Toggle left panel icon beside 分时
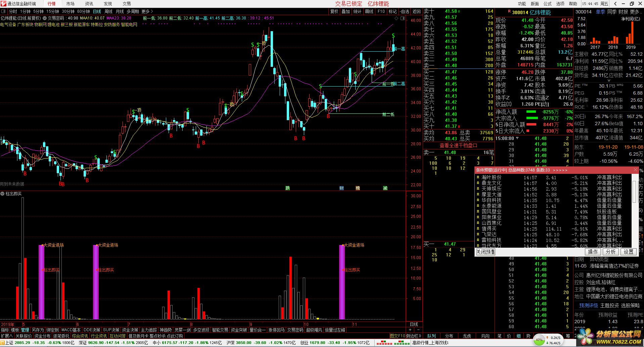Image resolution: width=644 pixels, height=347 pixels. point(4,11)
